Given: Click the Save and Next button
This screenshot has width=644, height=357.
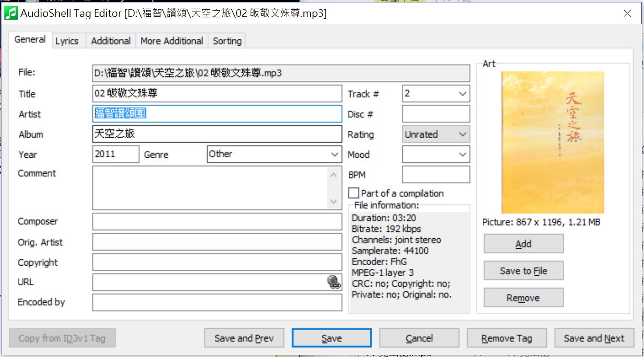Looking at the screenshot, I should pyautogui.click(x=594, y=338).
